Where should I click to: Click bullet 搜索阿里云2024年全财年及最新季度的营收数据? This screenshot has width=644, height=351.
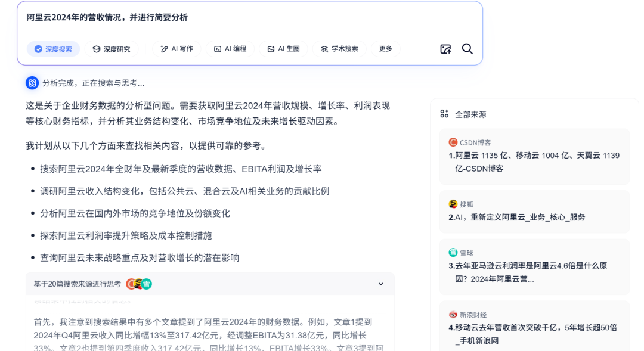click(181, 169)
